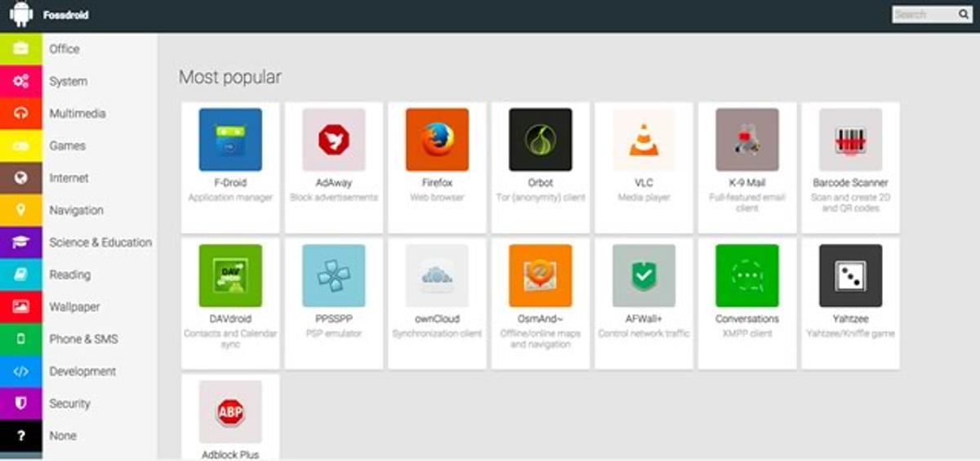Select the Games controller icon
980x461 pixels.
click(x=21, y=145)
